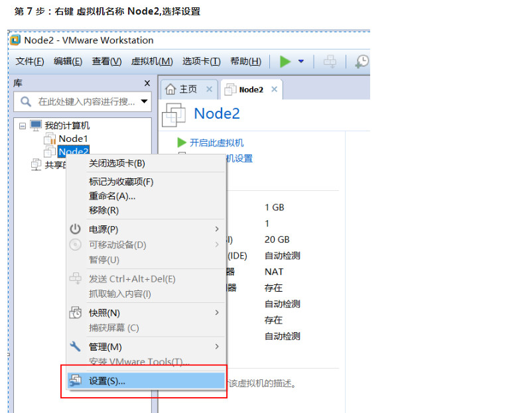The image size is (532, 413).
Task: Click the Node1 VM icon in tree
Action: coord(50,139)
